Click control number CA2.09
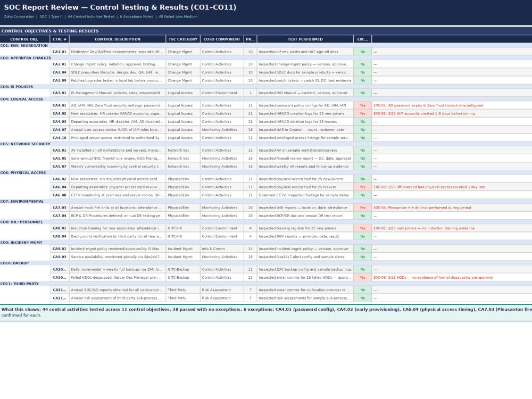532x399 pixels. point(60,80)
